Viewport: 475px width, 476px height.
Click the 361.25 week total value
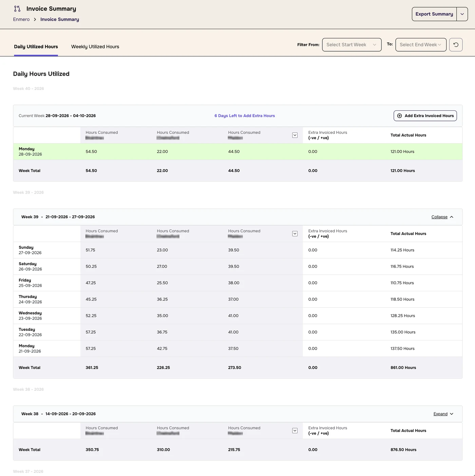(x=92, y=368)
